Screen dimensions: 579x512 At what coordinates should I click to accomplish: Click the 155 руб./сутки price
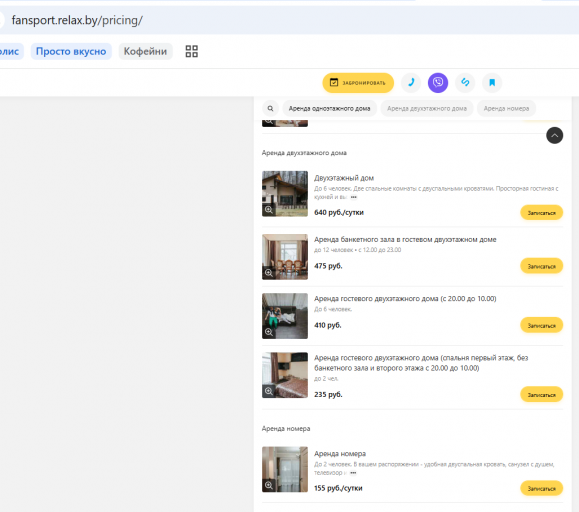pos(338,488)
